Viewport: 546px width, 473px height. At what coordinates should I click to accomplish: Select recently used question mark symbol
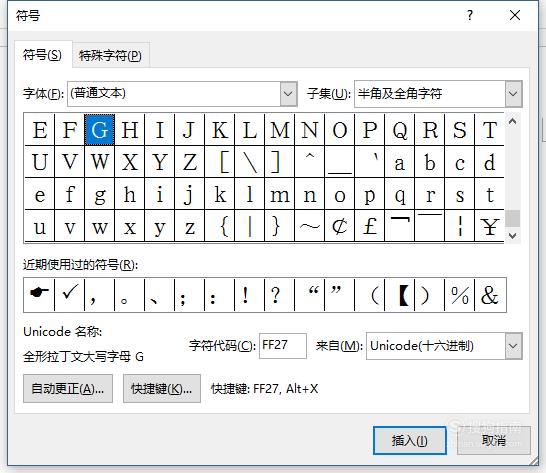[x=280, y=295]
